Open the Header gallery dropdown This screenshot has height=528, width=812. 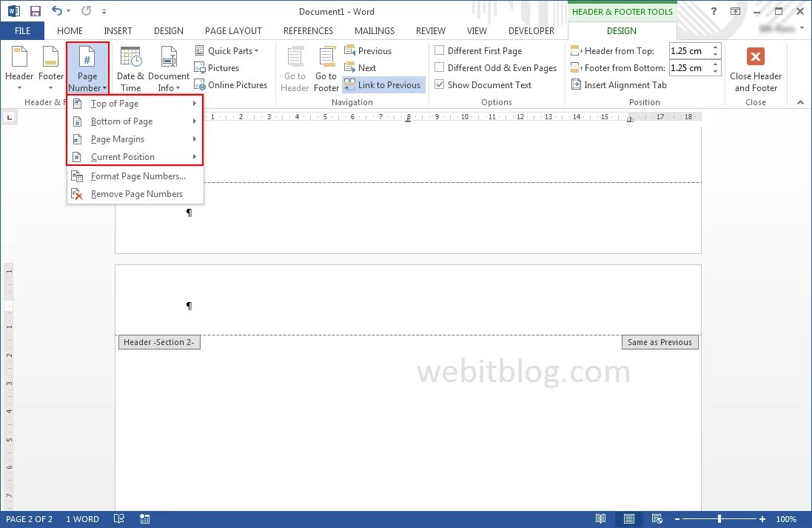pos(19,67)
